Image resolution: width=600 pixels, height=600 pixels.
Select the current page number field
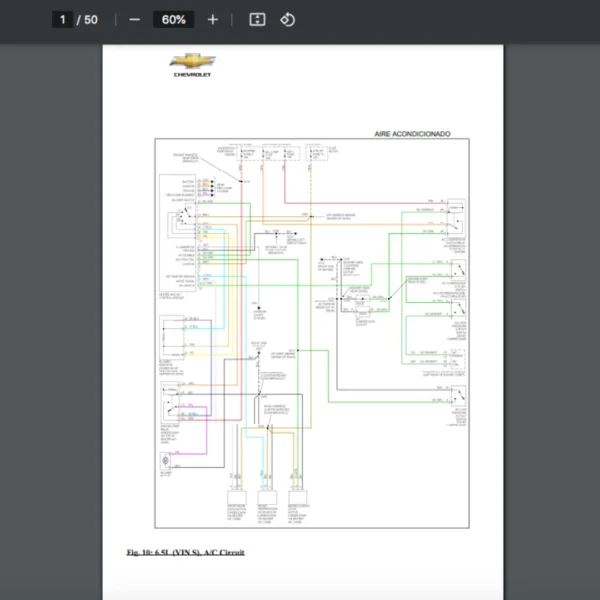point(63,20)
